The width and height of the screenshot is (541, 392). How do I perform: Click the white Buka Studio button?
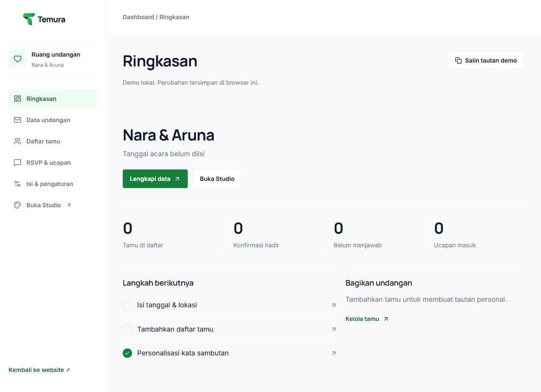tap(217, 179)
